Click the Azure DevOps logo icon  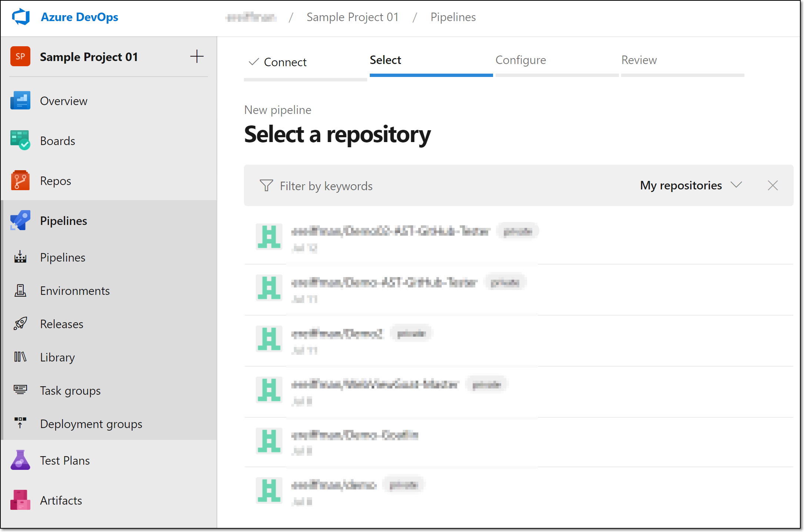[21, 17]
